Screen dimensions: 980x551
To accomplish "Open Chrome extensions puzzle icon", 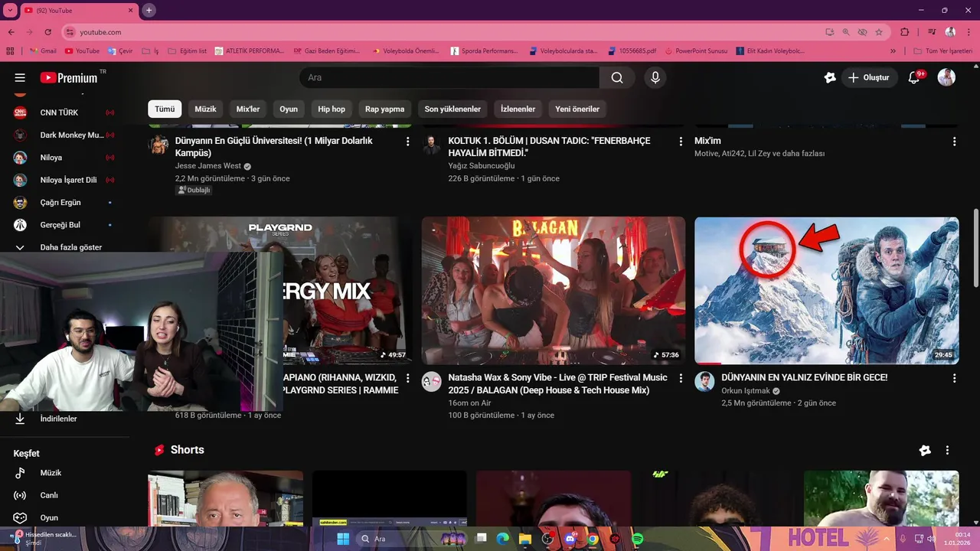I will (x=905, y=32).
